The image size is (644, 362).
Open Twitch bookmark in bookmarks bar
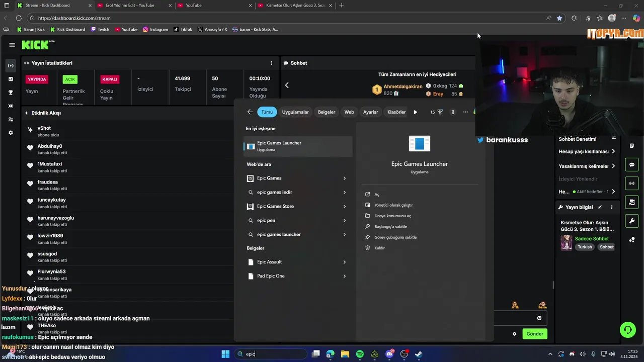point(100,29)
